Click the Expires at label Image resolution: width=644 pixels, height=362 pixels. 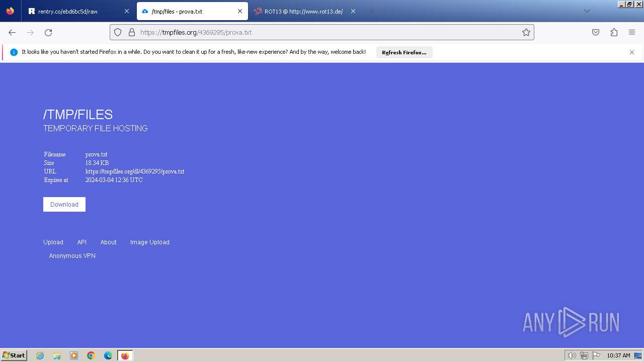coord(56,180)
